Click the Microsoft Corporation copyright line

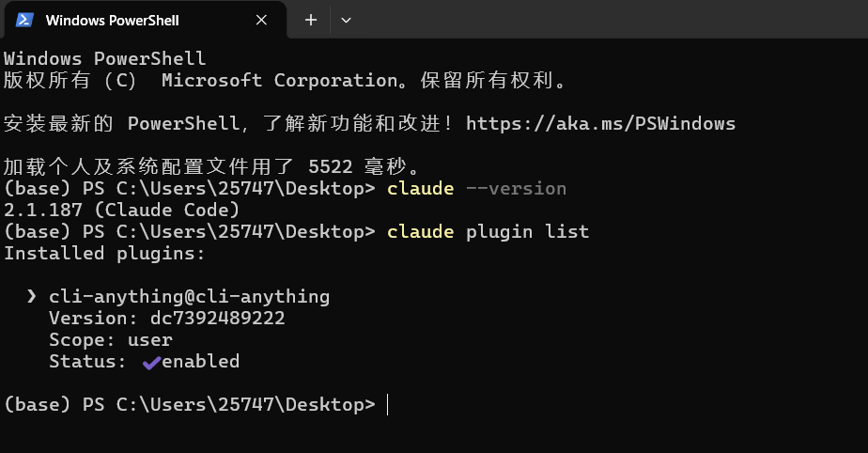285,80
